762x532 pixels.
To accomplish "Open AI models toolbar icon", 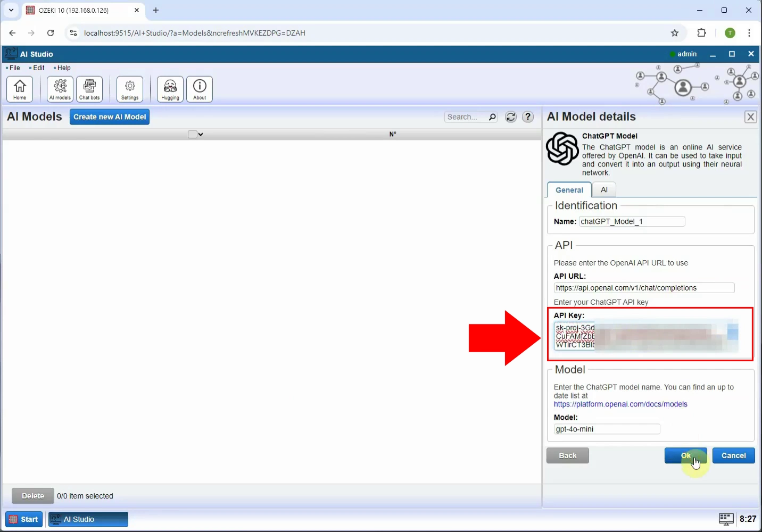I will pos(60,89).
